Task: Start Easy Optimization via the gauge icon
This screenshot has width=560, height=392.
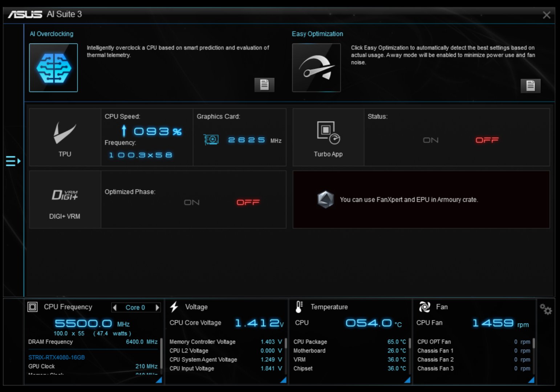Action: point(316,68)
